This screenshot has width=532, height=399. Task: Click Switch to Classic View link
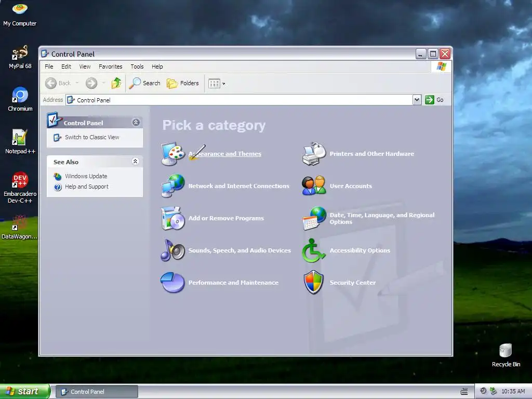tap(92, 137)
